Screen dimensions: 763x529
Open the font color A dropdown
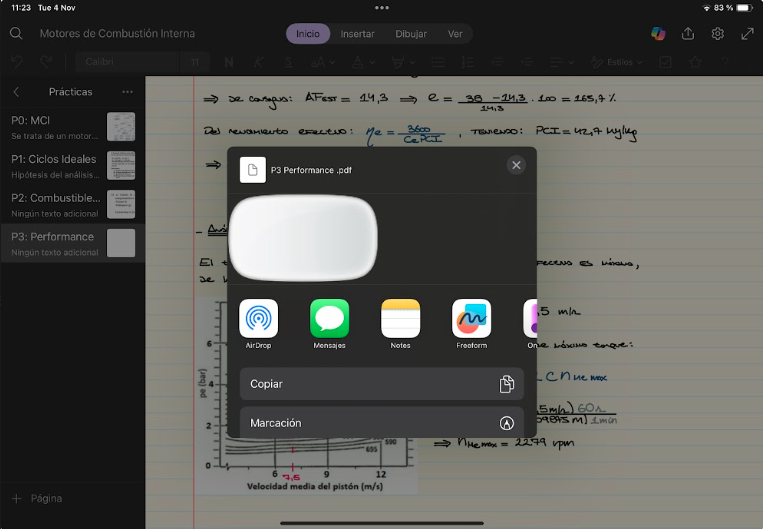[x=363, y=62]
